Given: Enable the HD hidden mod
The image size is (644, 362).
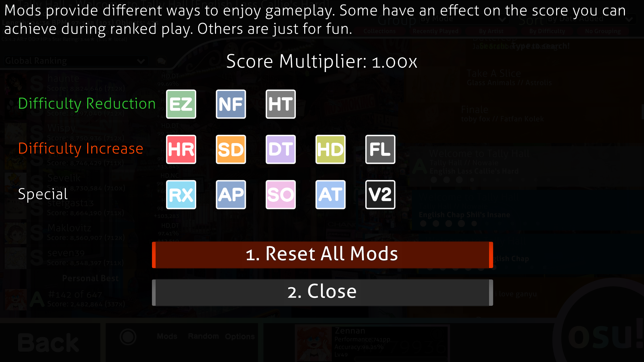Looking at the screenshot, I should coord(330,149).
